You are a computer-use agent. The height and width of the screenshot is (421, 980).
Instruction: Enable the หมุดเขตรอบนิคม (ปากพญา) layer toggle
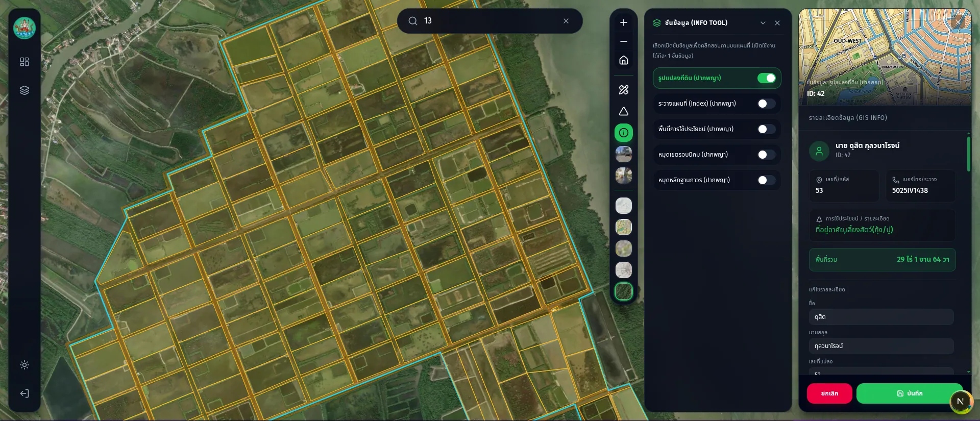(767, 155)
